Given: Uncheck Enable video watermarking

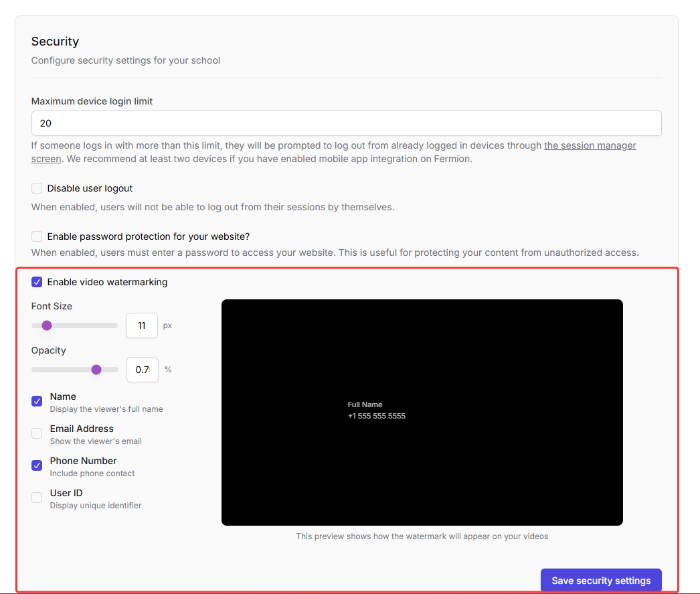Looking at the screenshot, I should 37,282.
